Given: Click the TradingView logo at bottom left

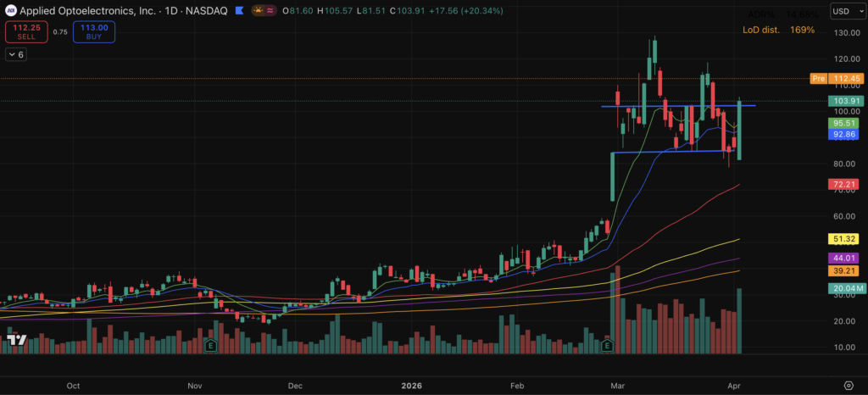Looking at the screenshot, I should [x=15, y=341].
